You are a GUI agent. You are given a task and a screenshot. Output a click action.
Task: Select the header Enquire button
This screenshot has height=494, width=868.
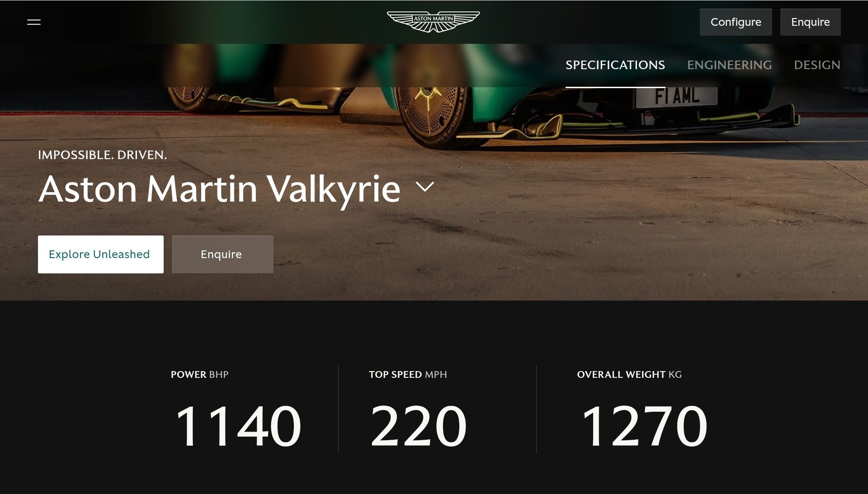point(810,22)
